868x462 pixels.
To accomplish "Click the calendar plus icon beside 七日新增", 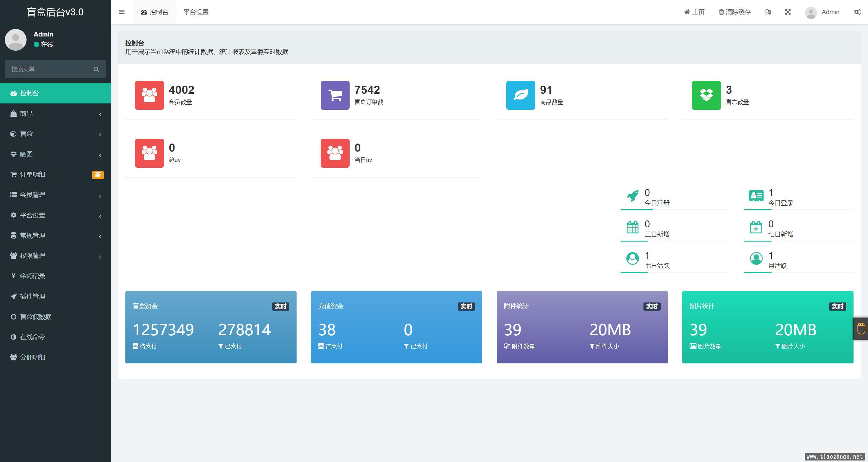I will coord(756,227).
